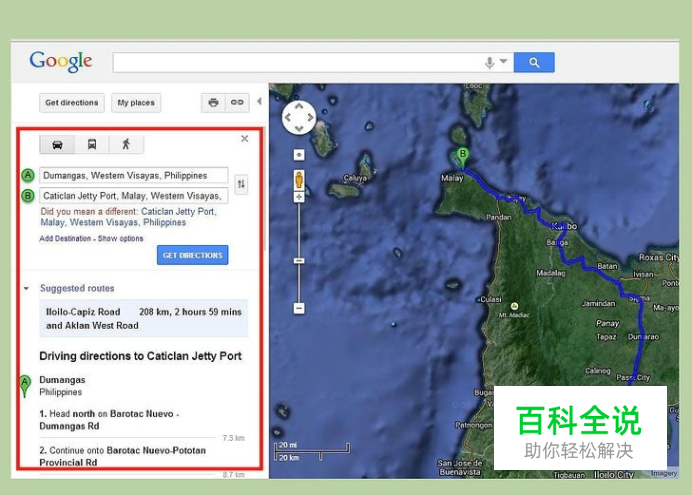Collapse the Suggested routes triangle
The image size is (692, 495).
[26, 289]
